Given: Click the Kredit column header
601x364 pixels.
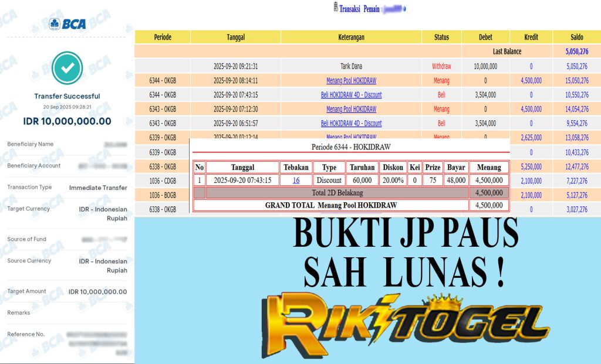Looking at the screenshot, I should click(x=531, y=37).
